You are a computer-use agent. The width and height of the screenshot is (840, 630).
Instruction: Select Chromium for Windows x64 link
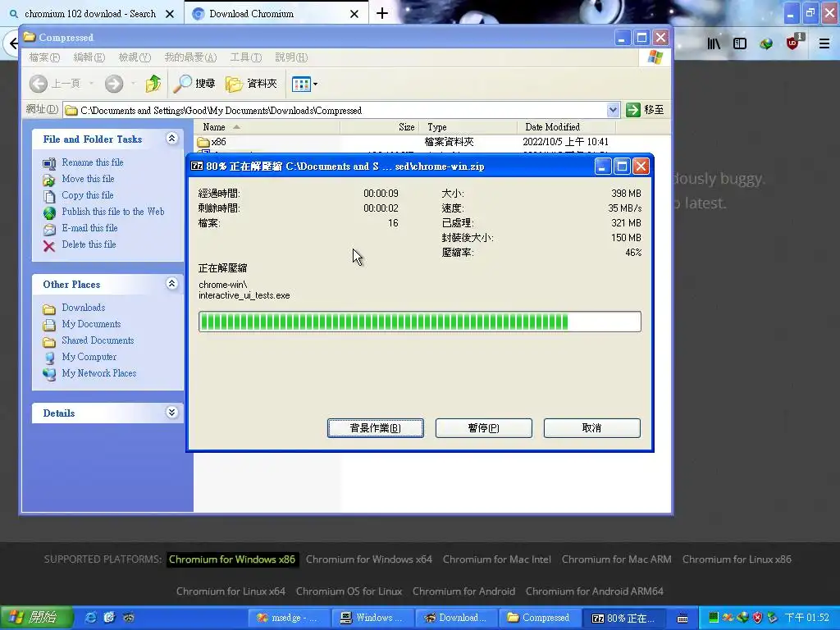pyautogui.click(x=368, y=559)
